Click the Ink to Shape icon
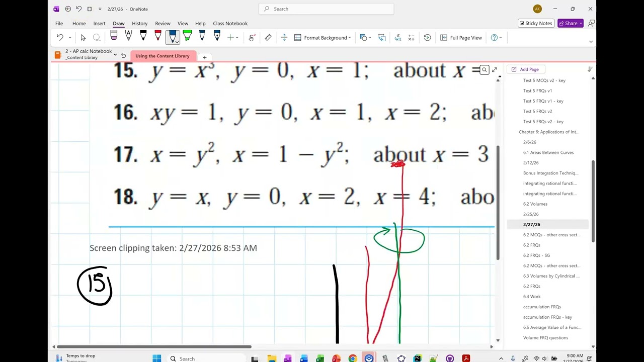The width and height of the screenshot is (644, 362). [382, 38]
